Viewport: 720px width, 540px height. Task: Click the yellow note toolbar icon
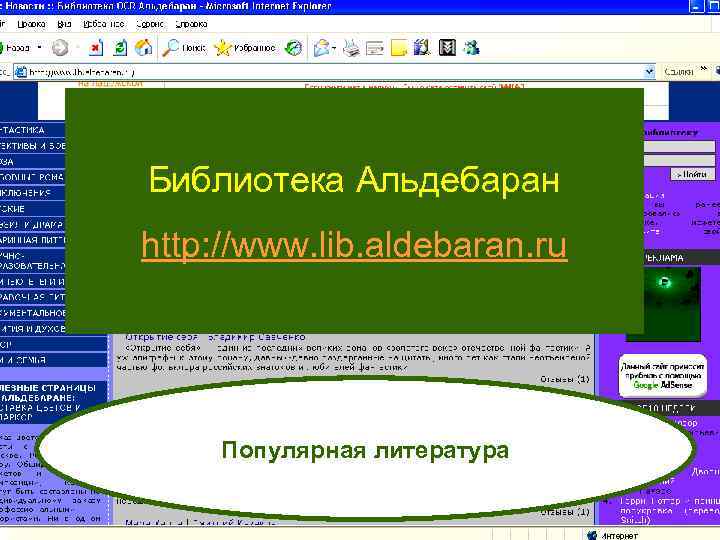point(399,48)
